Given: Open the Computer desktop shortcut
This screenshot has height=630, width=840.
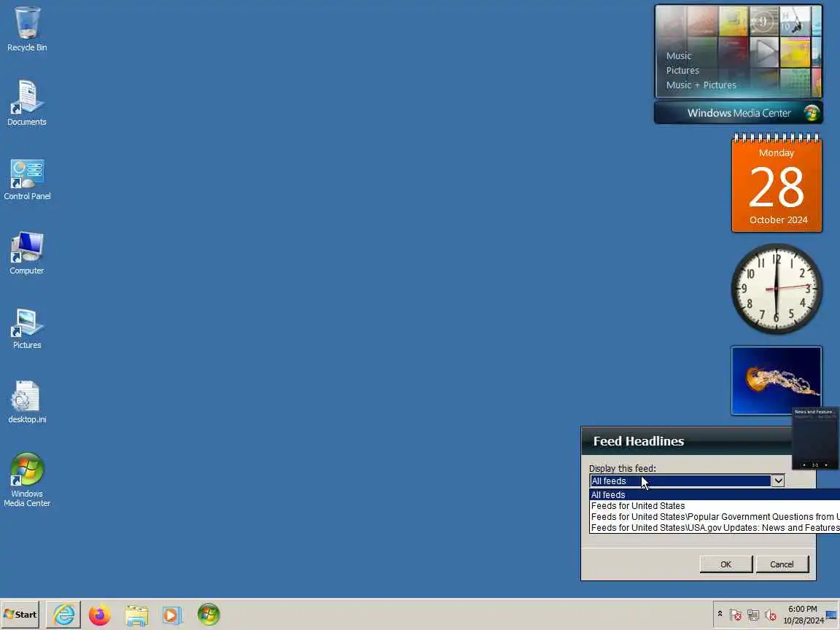Looking at the screenshot, I should pyautogui.click(x=27, y=252).
